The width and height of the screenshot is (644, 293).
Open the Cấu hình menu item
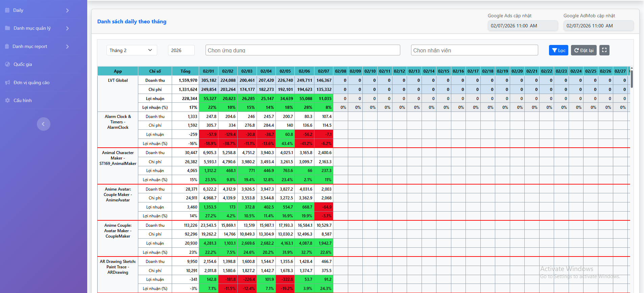[22, 100]
